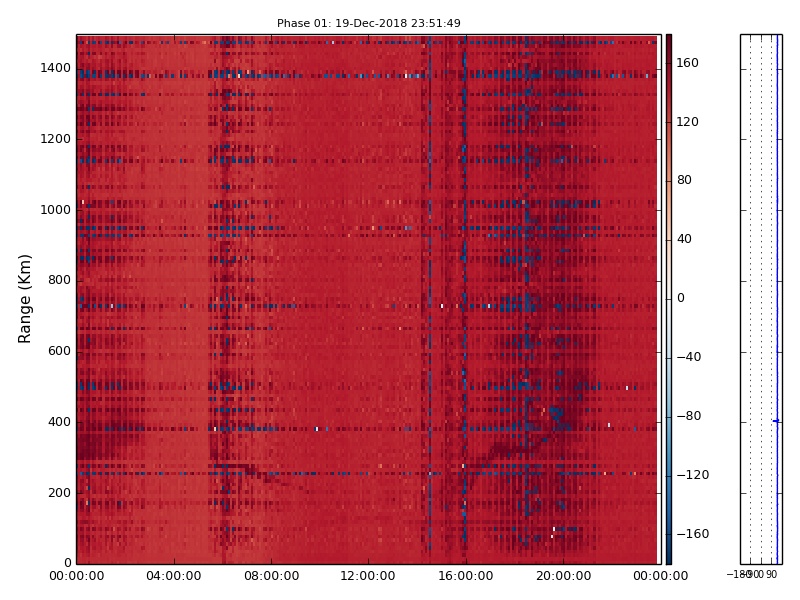Click the 12:00:00 time axis label
The image size is (800, 600).
[x=368, y=576]
